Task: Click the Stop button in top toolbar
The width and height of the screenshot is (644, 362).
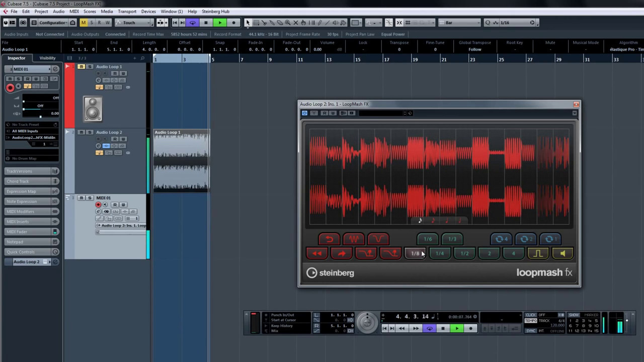Action: pos(206,23)
